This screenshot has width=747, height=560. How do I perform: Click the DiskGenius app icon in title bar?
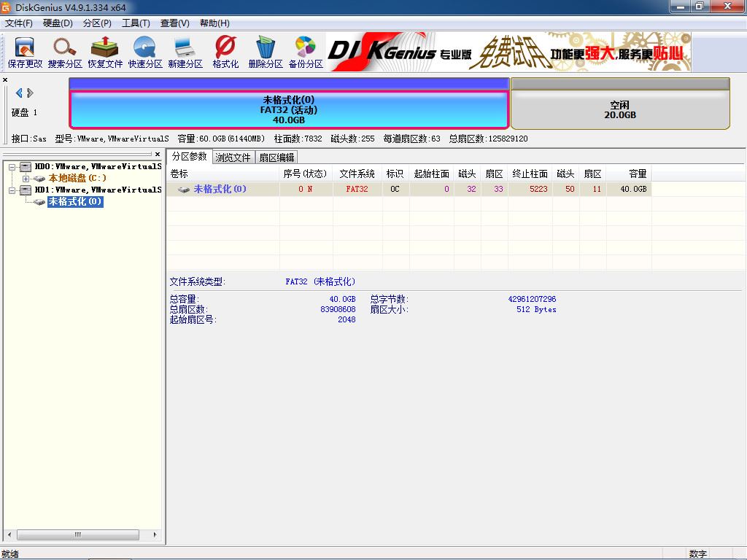6,7
